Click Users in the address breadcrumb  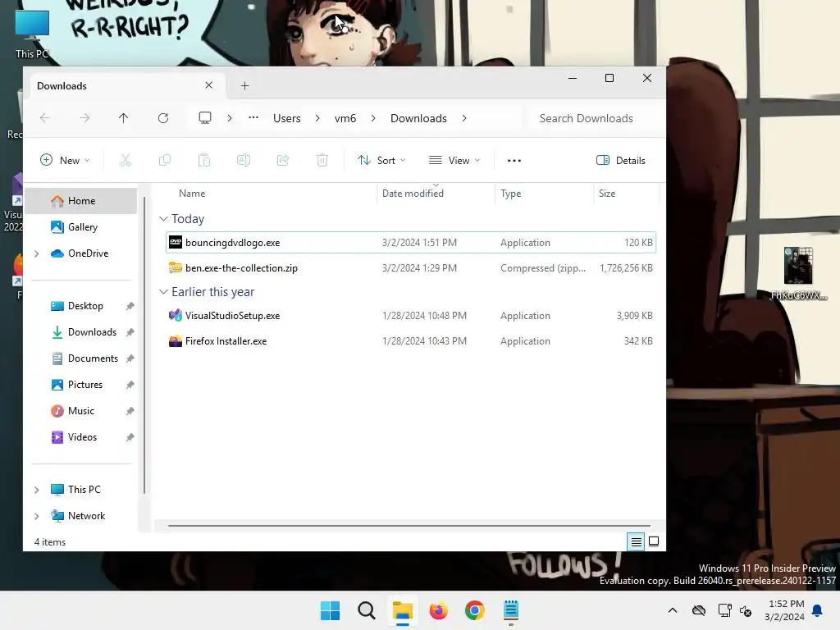point(286,118)
